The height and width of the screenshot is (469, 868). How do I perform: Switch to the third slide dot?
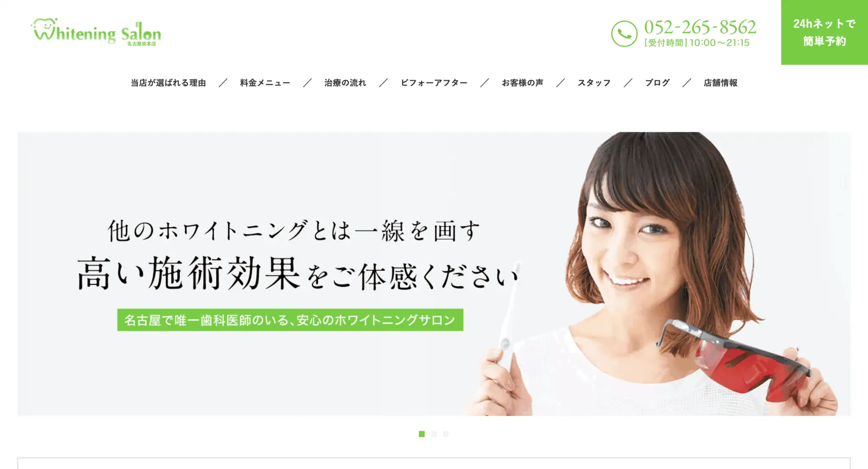point(446,434)
